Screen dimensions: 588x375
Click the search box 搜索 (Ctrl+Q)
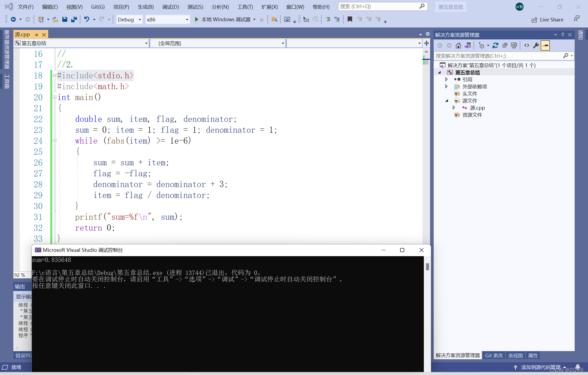(x=383, y=6)
